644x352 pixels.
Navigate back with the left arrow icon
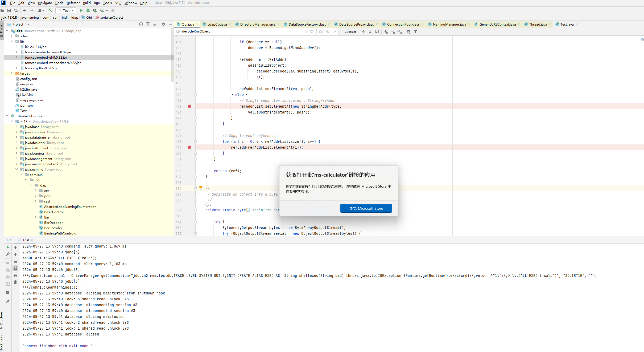tap(25, 10)
